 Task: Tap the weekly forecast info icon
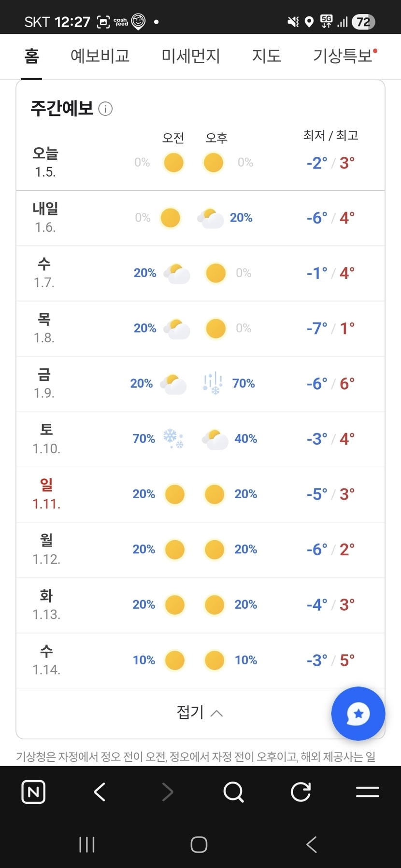pos(105,109)
